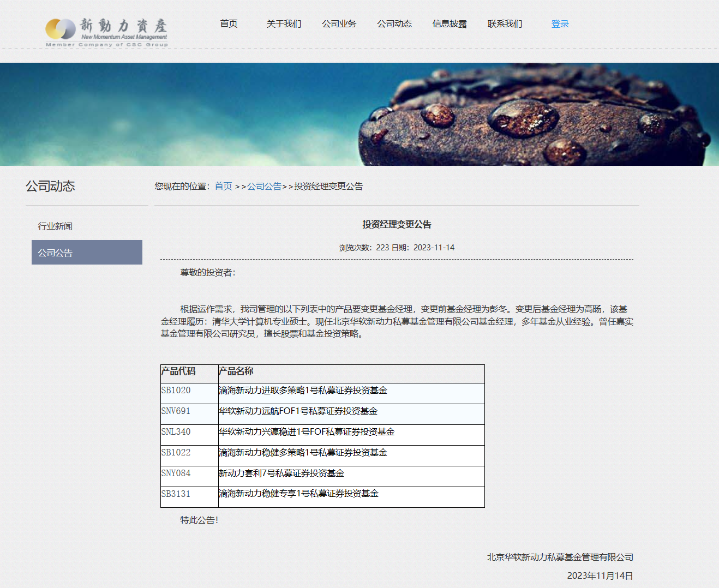The height and width of the screenshot is (588, 719).
Task: Click the 产品名称 table column header
Action: pyautogui.click(x=236, y=371)
